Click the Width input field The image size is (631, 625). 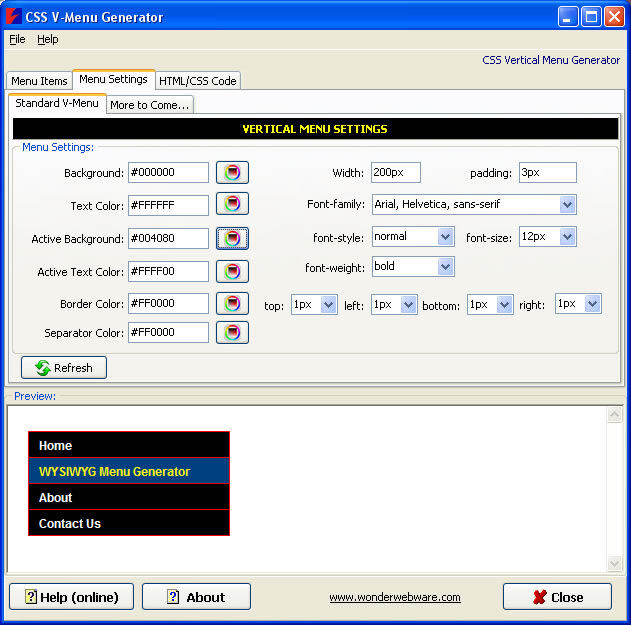(395, 173)
